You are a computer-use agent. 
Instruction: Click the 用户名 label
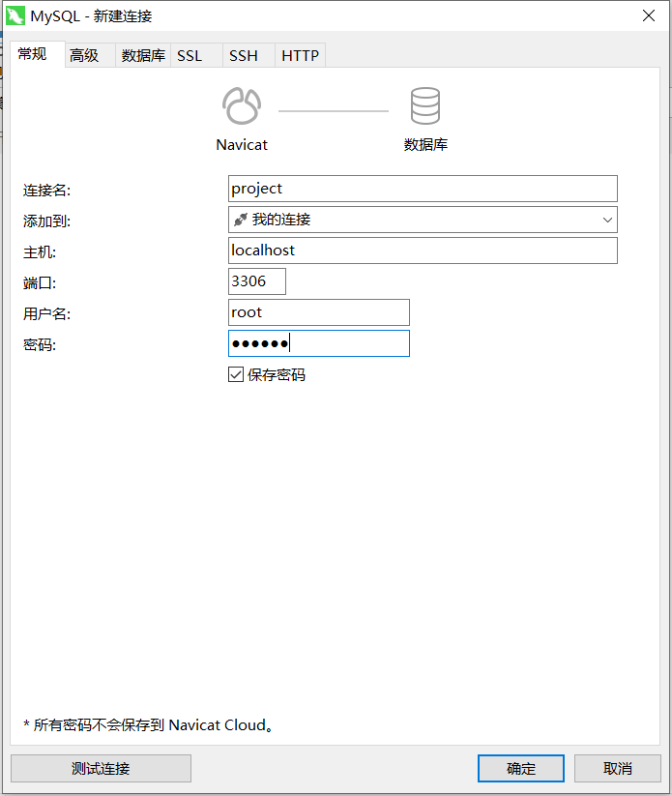[x=46, y=314]
